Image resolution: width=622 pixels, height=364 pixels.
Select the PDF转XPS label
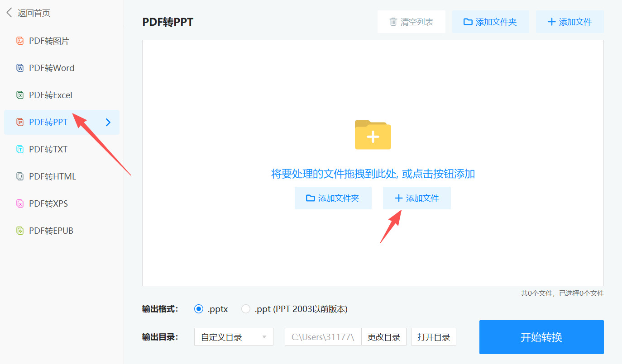pos(48,203)
